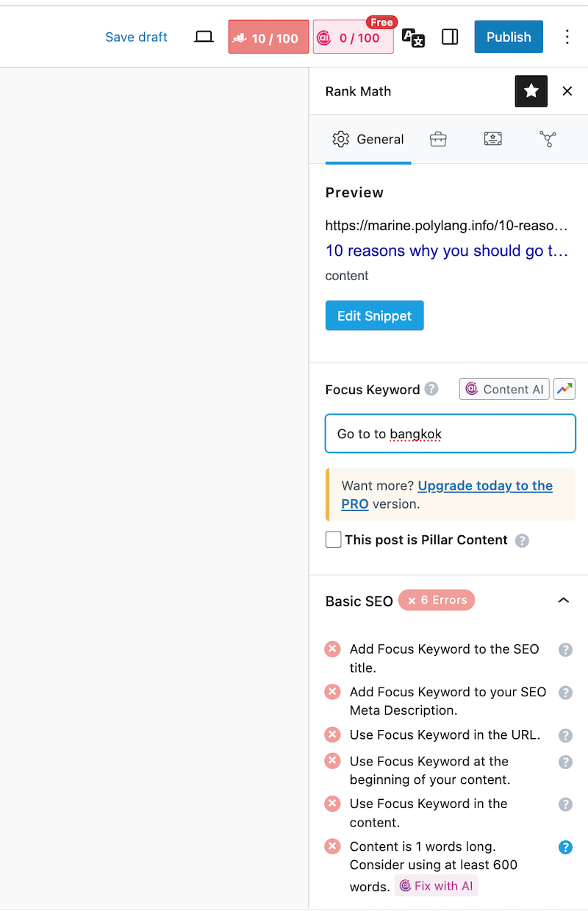
Task: Click the Focus Keyword input field
Action: pyautogui.click(x=450, y=434)
